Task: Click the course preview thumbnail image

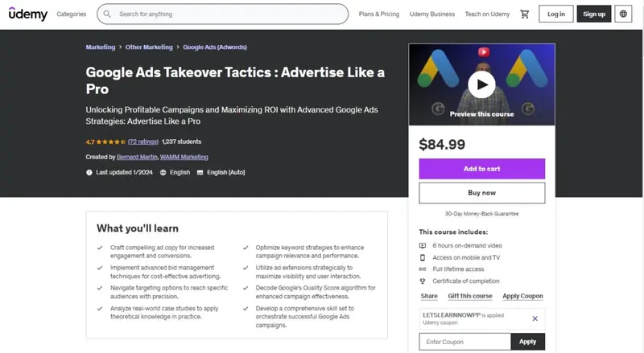Action: (481, 84)
